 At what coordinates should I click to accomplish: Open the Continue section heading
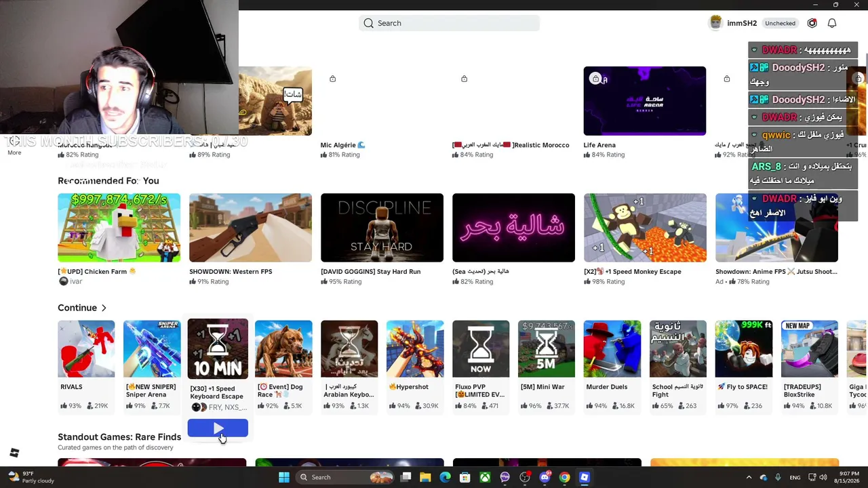coord(77,308)
